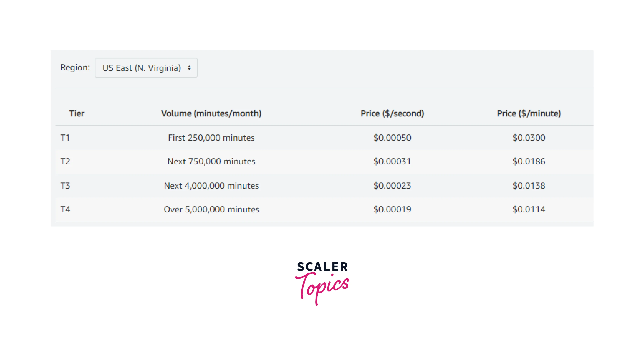
Task: Select the T4 tier cell
Action: (65, 209)
